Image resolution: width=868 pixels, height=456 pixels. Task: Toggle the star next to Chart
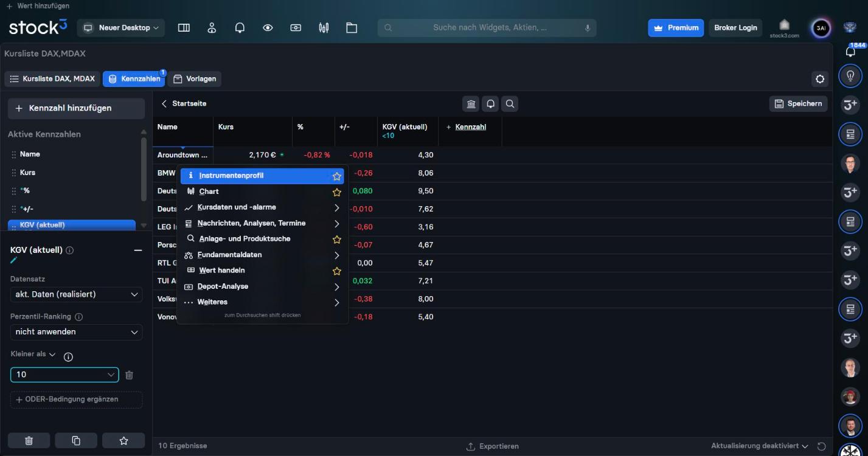pyautogui.click(x=336, y=192)
